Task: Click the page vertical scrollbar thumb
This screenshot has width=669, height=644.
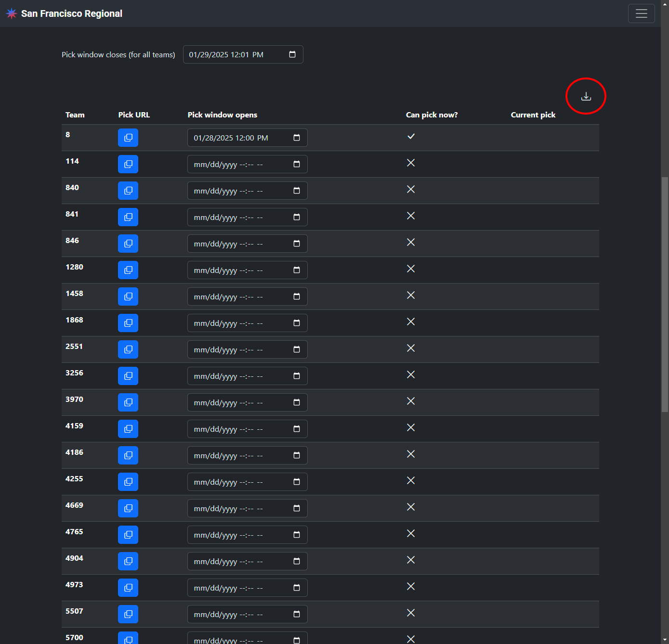Action: tap(665, 294)
